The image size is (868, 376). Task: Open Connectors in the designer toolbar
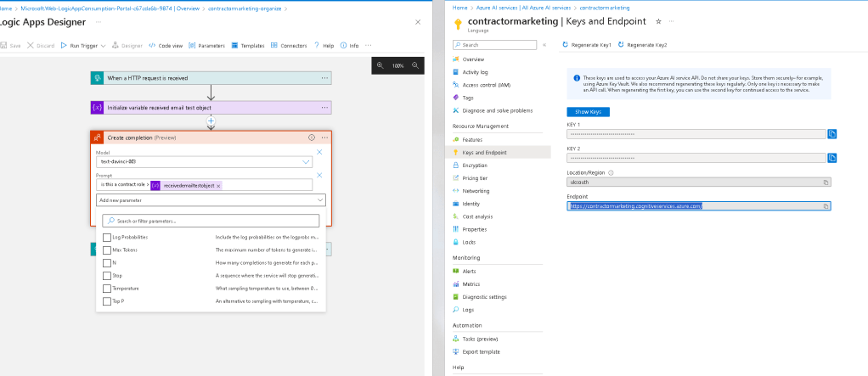click(289, 46)
